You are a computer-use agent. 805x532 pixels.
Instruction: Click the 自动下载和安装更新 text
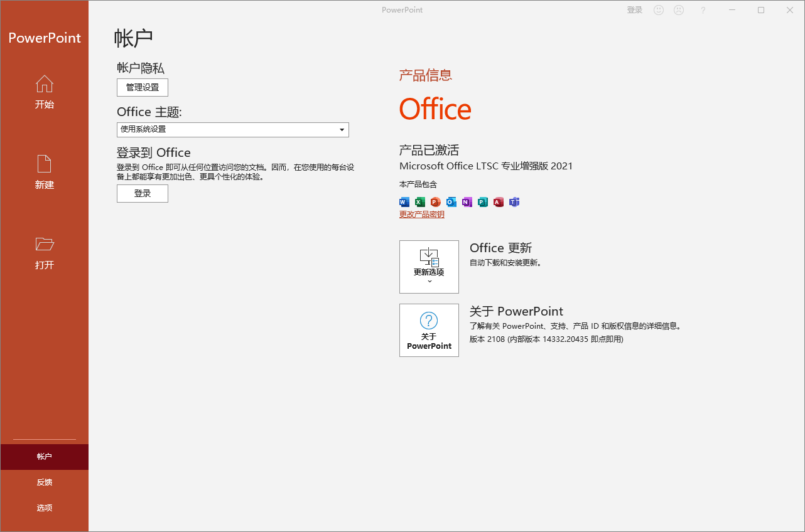pyautogui.click(x=505, y=263)
